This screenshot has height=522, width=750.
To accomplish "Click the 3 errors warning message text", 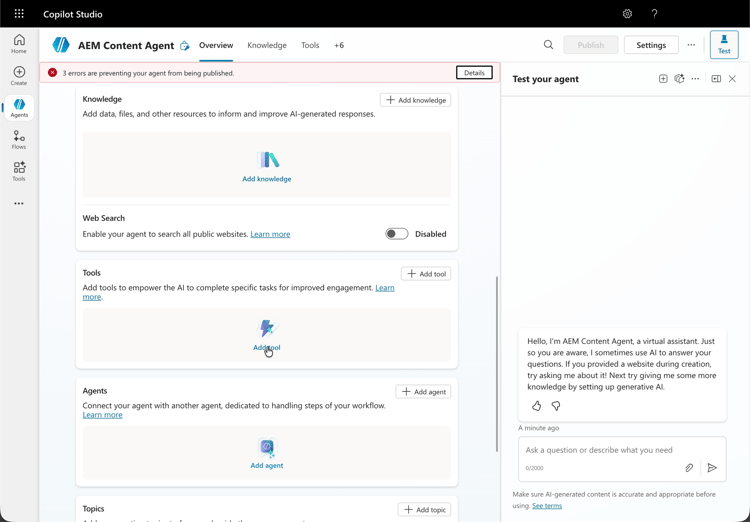I will click(x=148, y=73).
